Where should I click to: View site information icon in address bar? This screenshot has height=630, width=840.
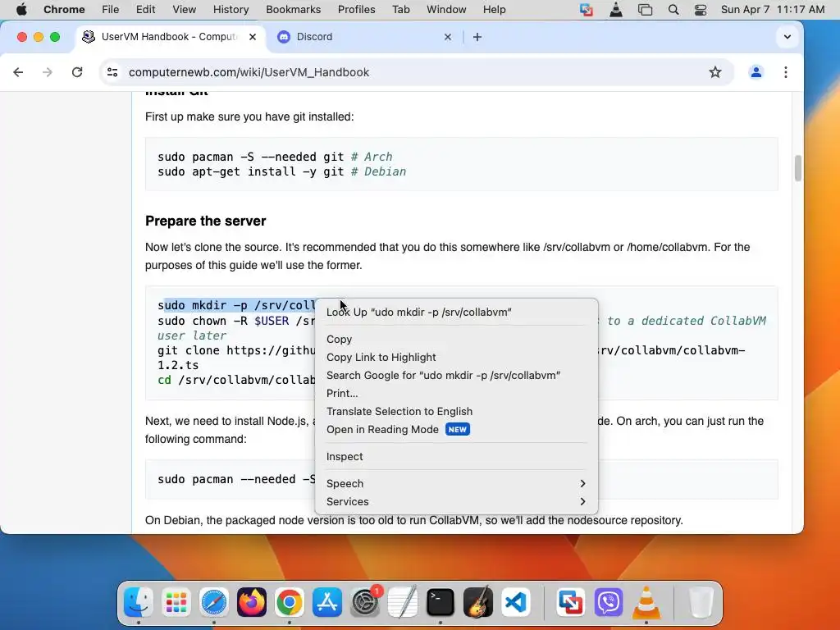point(112,72)
